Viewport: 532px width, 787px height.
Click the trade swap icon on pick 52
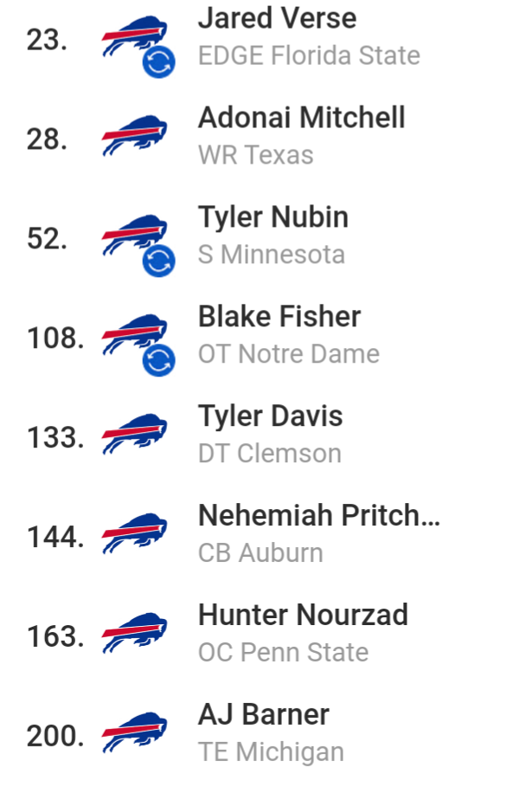158,261
